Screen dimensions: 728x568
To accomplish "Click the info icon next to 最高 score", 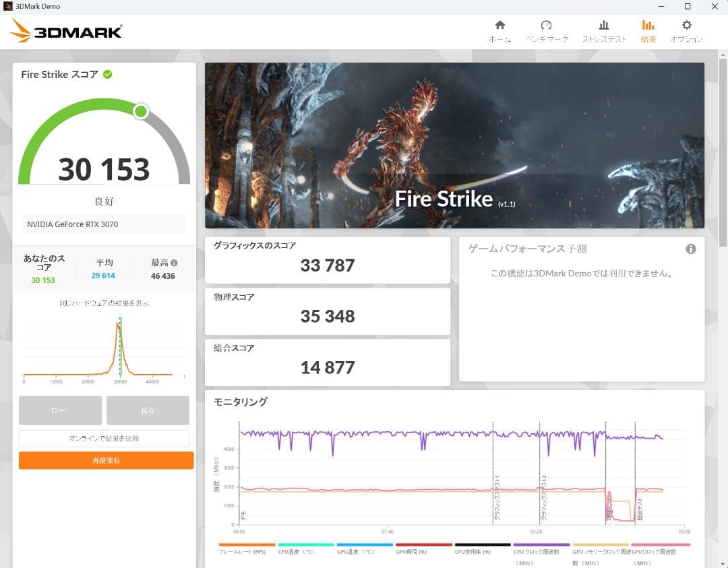I will [174, 263].
